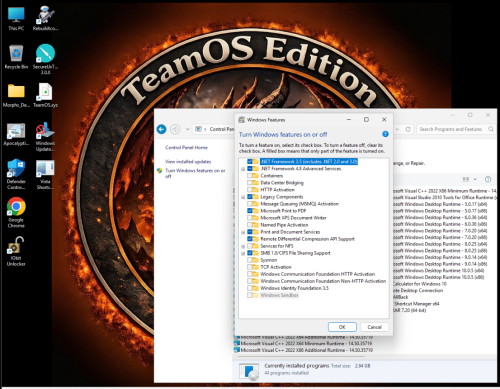Click the help icon in Programs toolbar
Image resolution: width=500 pixels, height=389 pixels.
[x=488, y=179]
